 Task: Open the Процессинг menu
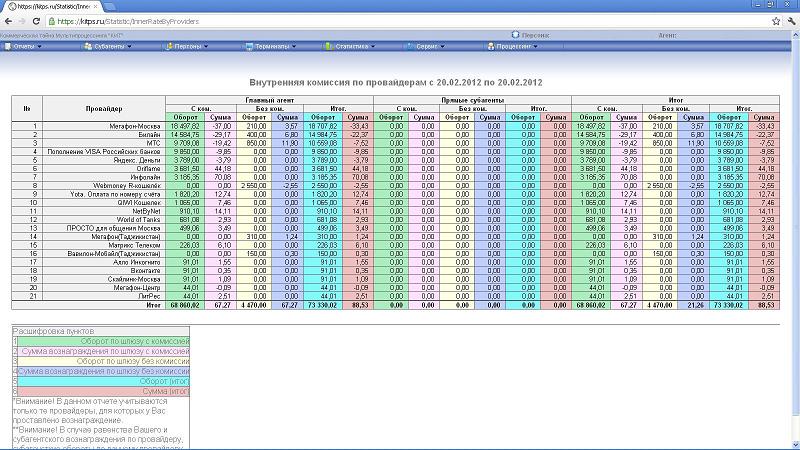[513, 46]
